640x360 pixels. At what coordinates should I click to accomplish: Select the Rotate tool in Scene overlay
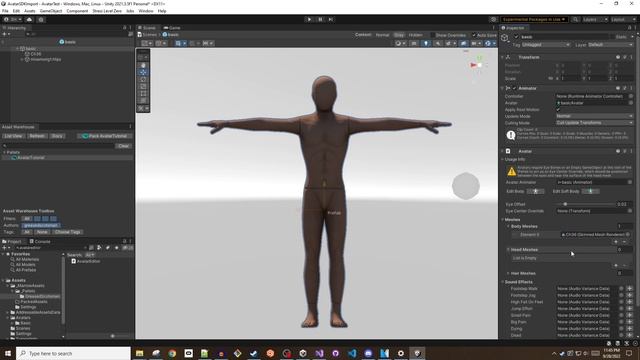click(x=143, y=80)
